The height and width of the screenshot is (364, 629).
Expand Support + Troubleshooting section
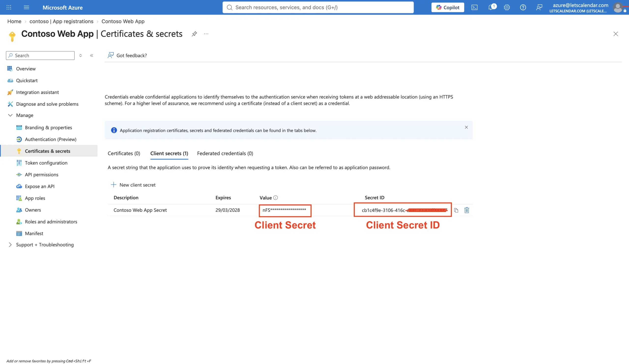click(x=10, y=244)
